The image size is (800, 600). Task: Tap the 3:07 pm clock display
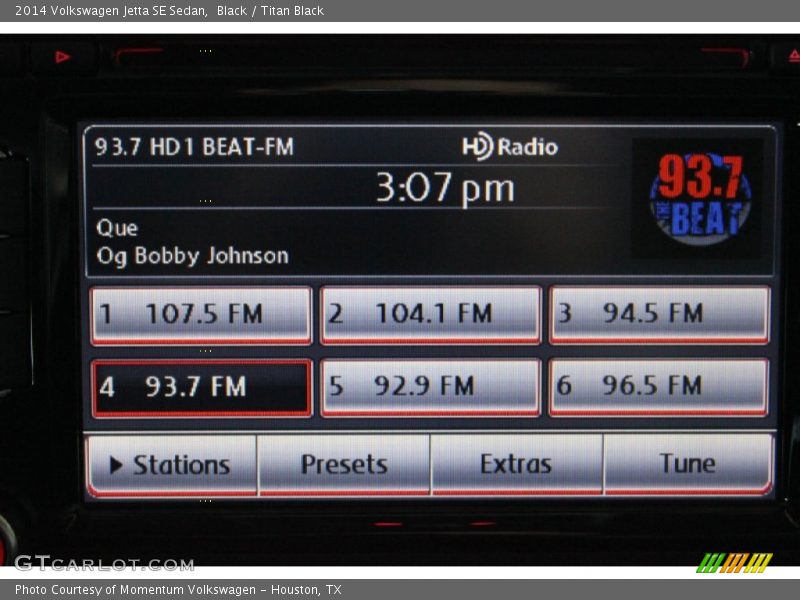pyautogui.click(x=445, y=188)
